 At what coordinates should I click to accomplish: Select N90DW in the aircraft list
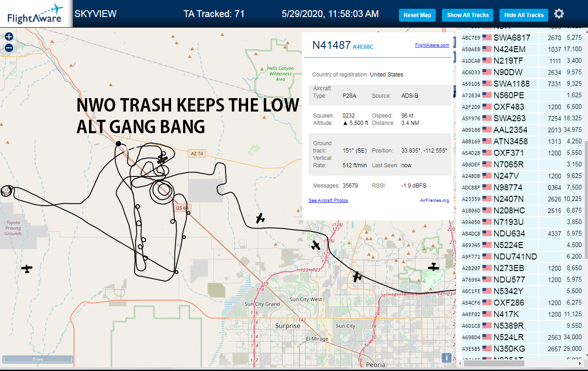523,72
